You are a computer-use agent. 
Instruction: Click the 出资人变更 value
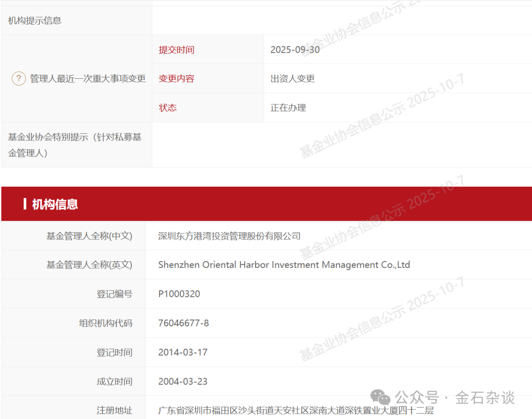pyautogui.click(x=293, y=79)
